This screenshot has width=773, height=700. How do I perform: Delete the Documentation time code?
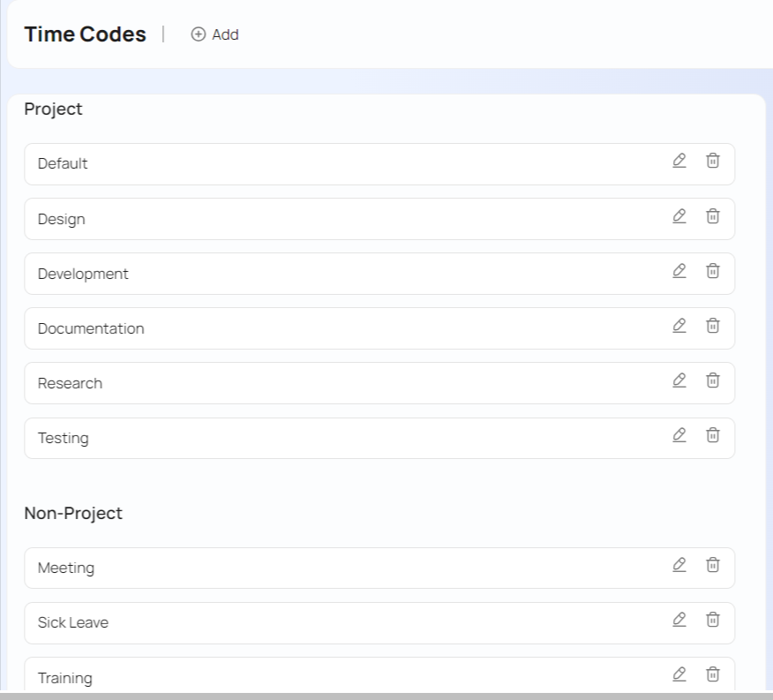pos(712,326)
